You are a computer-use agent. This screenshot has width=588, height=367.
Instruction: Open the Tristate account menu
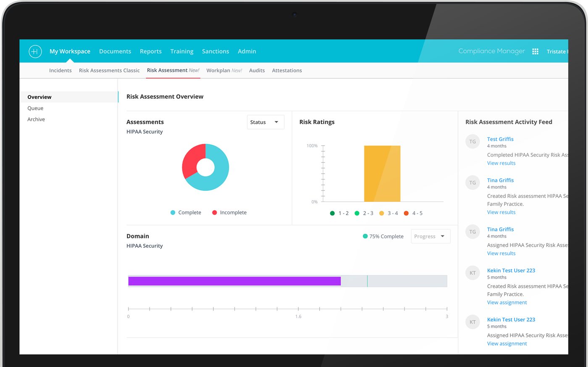(x=557, y=52)
